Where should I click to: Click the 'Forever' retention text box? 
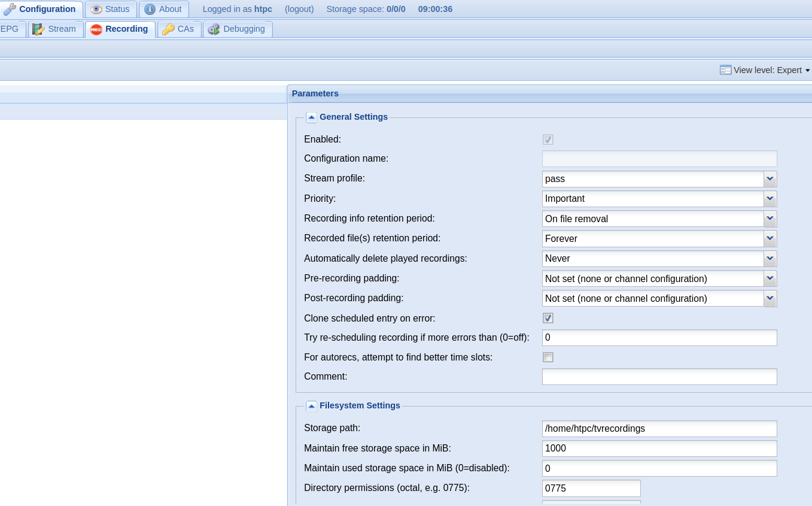pos(653,238)
